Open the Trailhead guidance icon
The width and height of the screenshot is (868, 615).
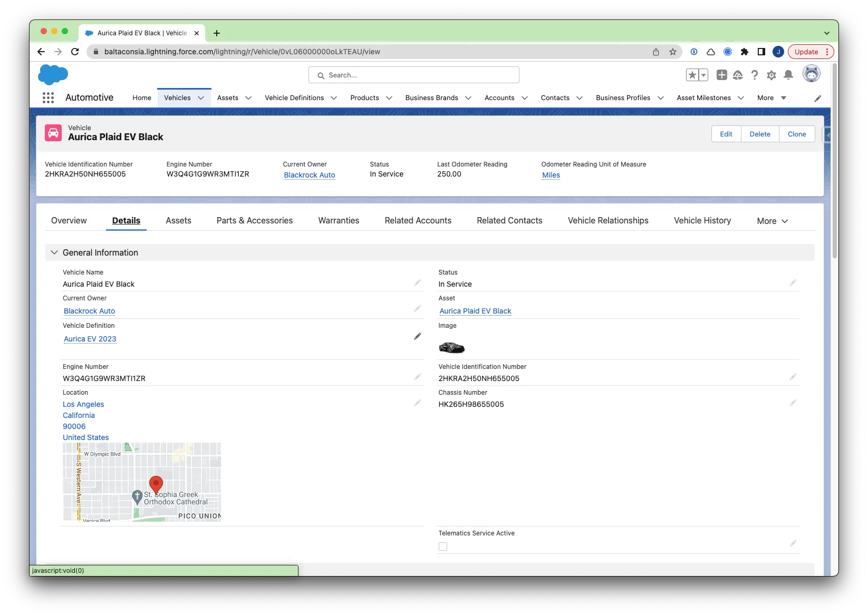coord(738,75)
